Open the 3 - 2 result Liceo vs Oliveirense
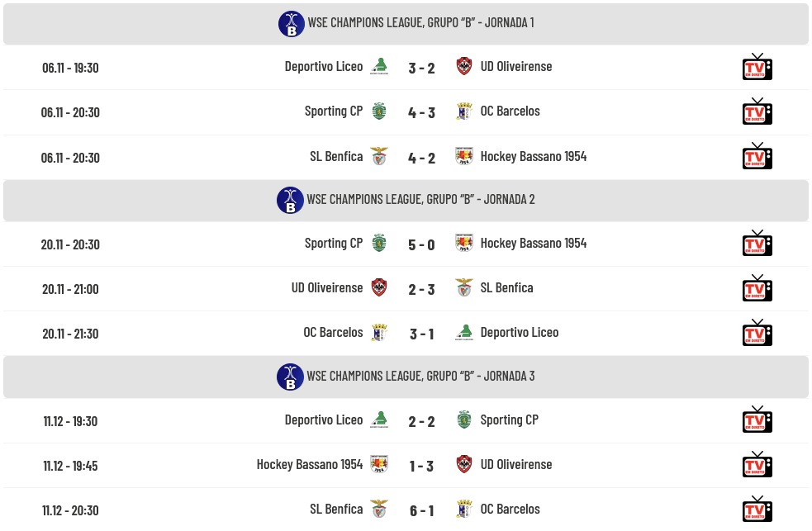Image resolution: width=812 pixels, height=531 pixels. coord(421,68)
